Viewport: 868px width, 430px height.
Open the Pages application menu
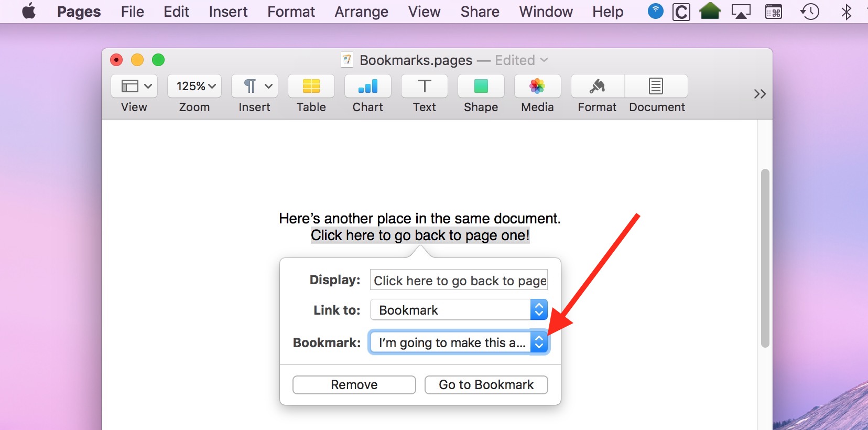pos(79,12)
